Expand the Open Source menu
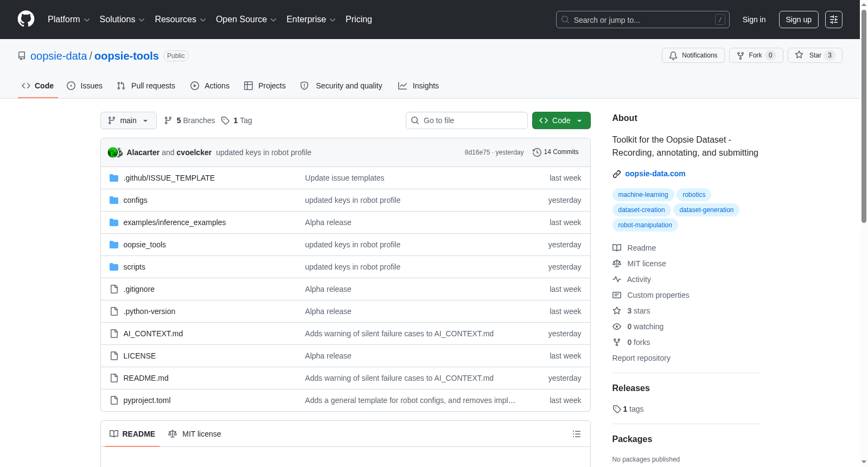 pyautogui.click(x=246, y=20)
